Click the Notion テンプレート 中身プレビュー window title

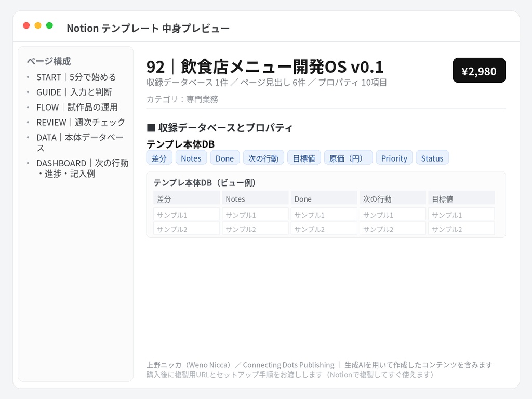pyautogui.click(x=148, y=28)
